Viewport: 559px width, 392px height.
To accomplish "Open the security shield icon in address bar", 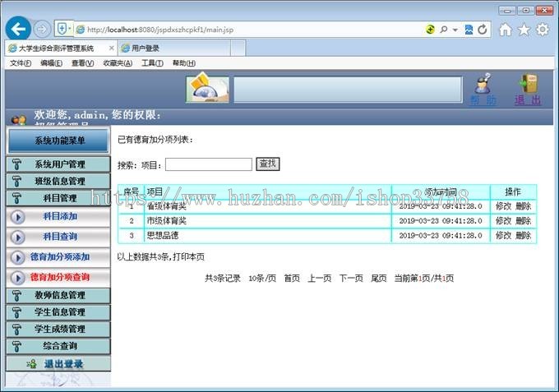I will click(62, 29).
